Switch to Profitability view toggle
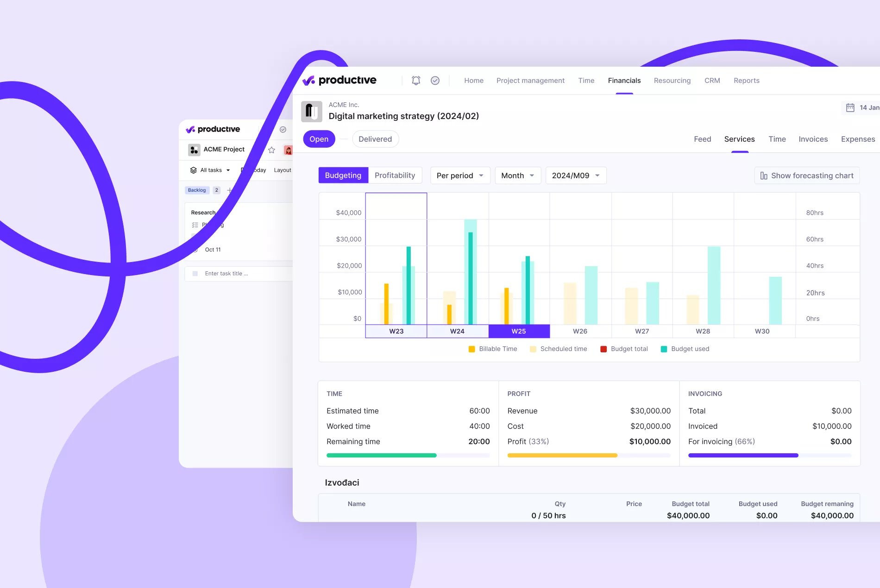880x588 pixels. coord(395,175)
